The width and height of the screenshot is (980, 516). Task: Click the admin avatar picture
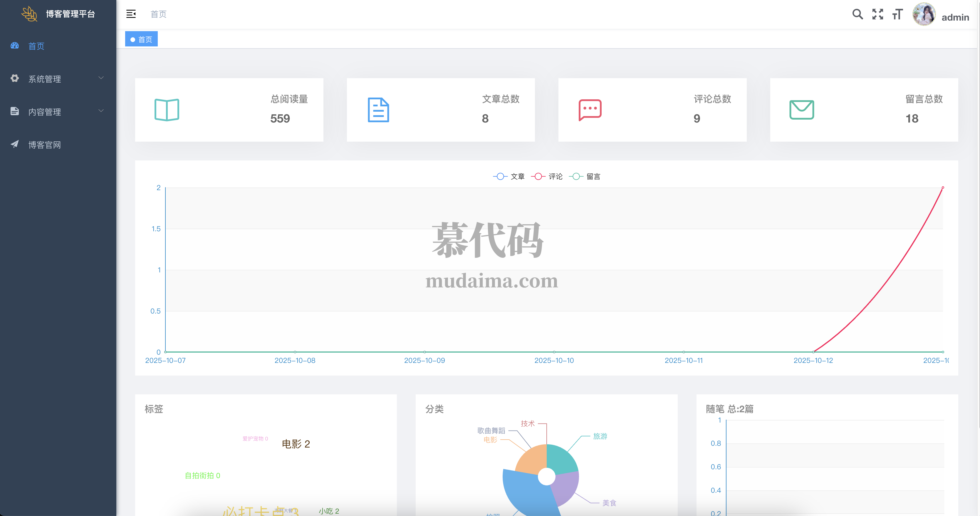[924, 14]
